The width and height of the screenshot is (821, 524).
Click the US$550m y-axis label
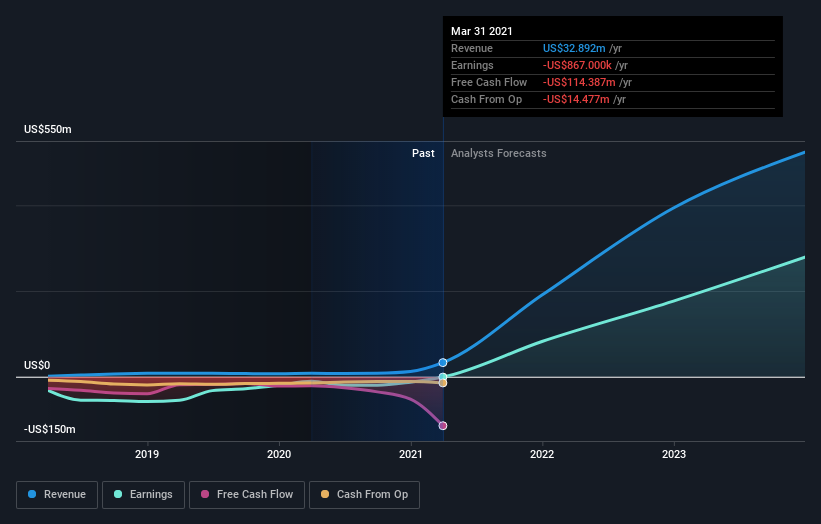tap(48, 129)
